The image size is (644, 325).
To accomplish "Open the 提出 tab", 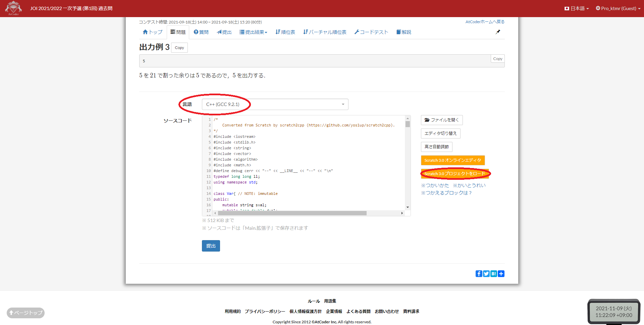I will (x=224, y=32).
